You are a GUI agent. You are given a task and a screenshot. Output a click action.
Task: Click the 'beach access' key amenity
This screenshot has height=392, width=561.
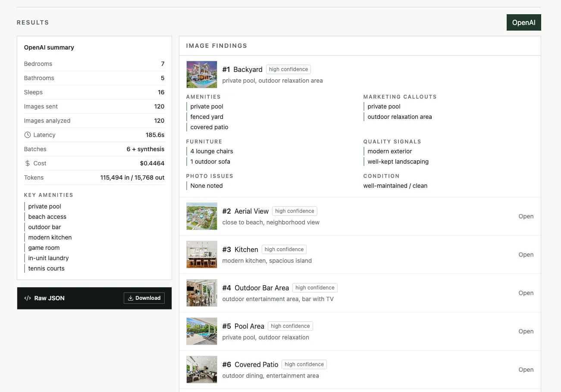coord(47,217)
